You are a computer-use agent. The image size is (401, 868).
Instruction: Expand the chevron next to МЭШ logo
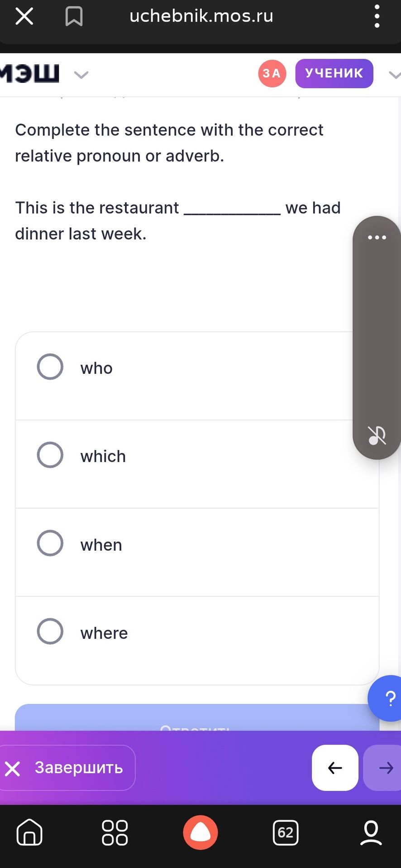click(x=81, y=75)
